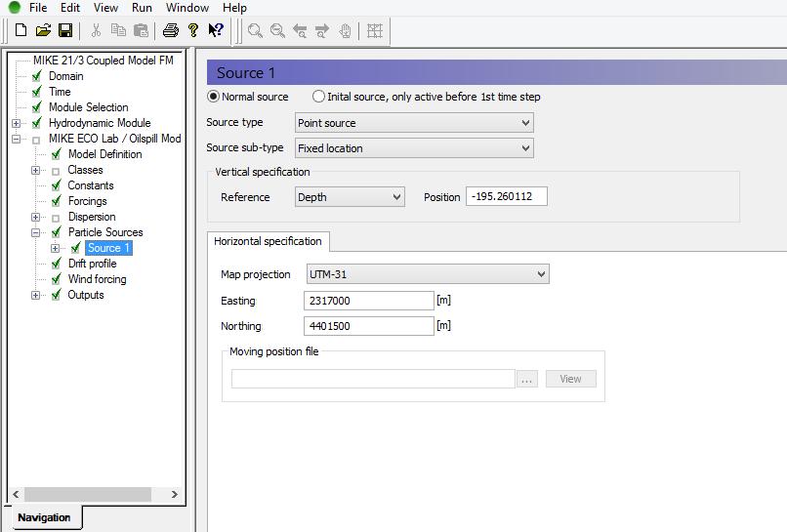Select the Zoom out magnifier icon
The height and width of the screenshot is (532, 787).
coord(277,30)
